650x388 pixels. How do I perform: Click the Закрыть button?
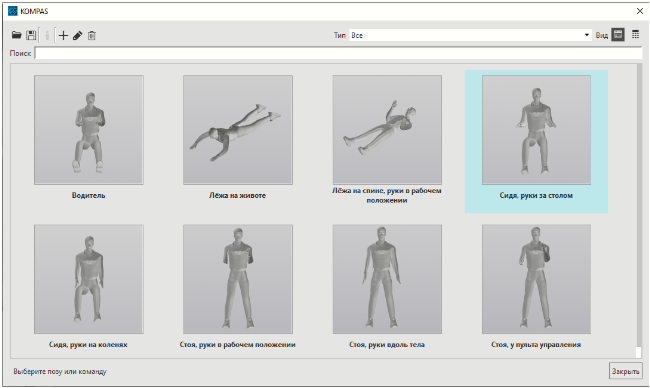[x=626, y=371]
